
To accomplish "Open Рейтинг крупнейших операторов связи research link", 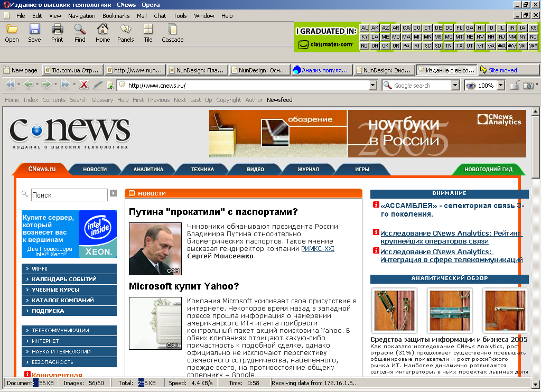I will coord(451,237).
